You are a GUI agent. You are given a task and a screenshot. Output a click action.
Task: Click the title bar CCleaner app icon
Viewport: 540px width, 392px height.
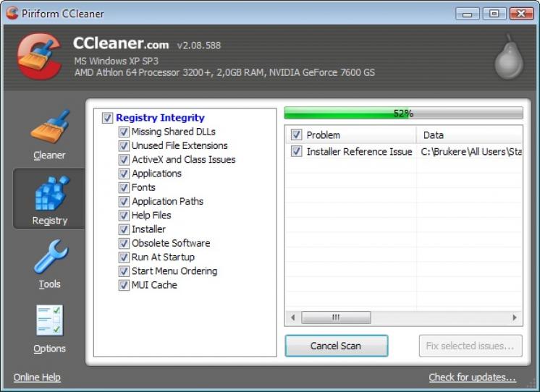12,14
